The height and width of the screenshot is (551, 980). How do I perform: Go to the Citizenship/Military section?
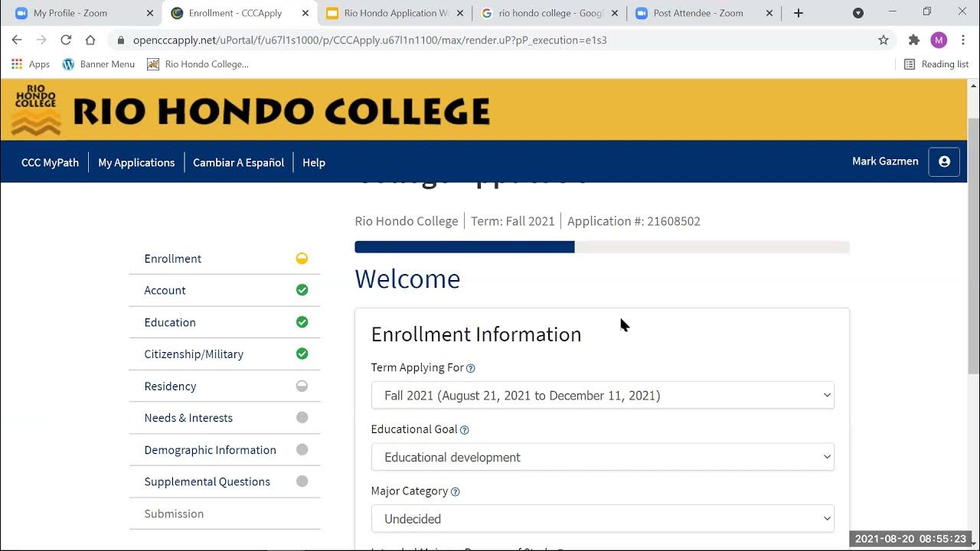194,354
